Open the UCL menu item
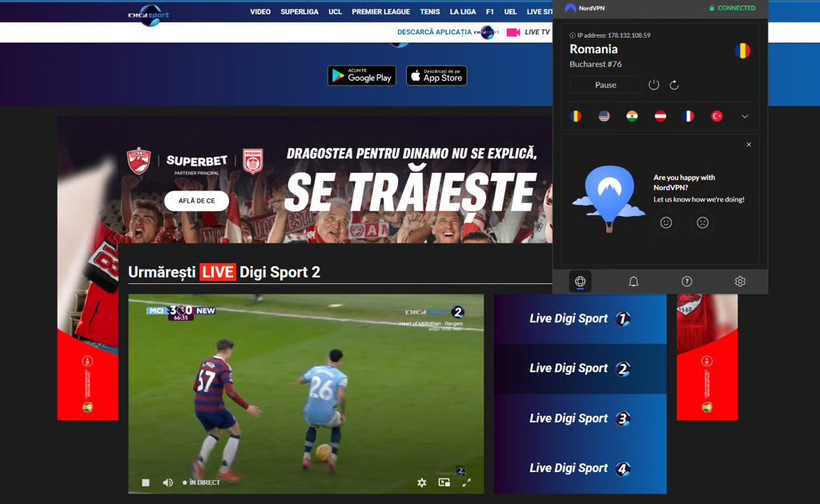 (x=335, y=11)
